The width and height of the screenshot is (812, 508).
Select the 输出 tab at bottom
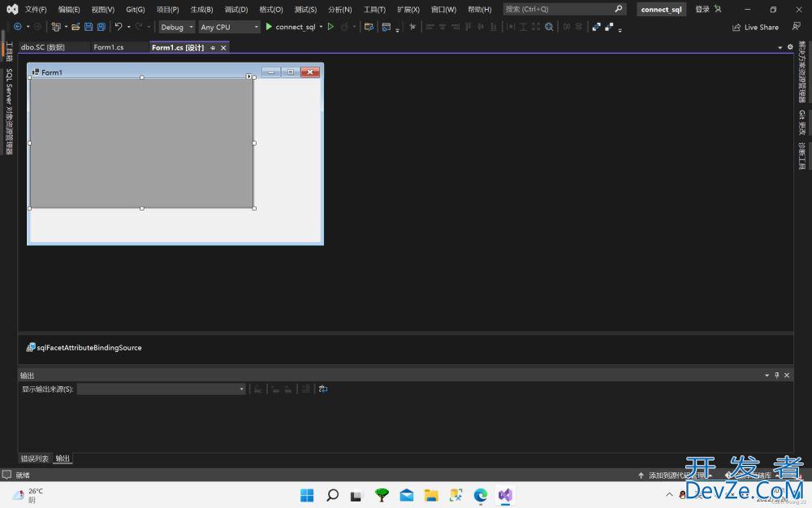pyautogui.click(x=63, y=458)
